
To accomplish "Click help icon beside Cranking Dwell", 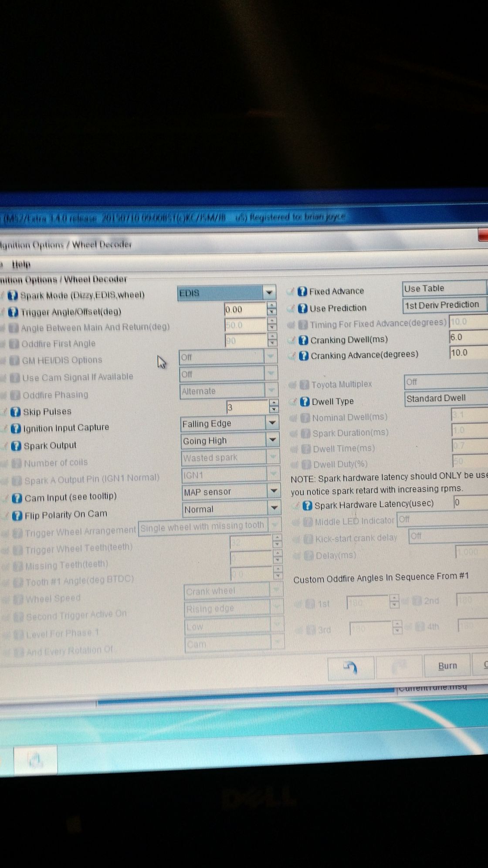I will (304, 340).
